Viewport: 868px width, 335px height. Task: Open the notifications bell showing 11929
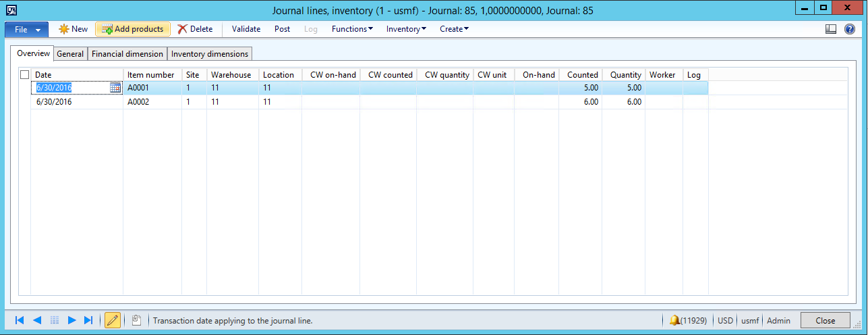(674, 320)
